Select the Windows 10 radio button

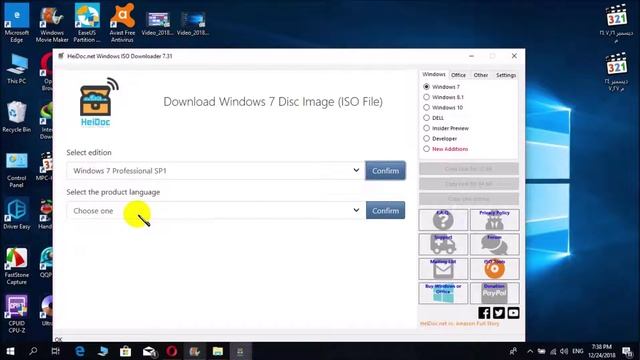[x=426, y=108]
